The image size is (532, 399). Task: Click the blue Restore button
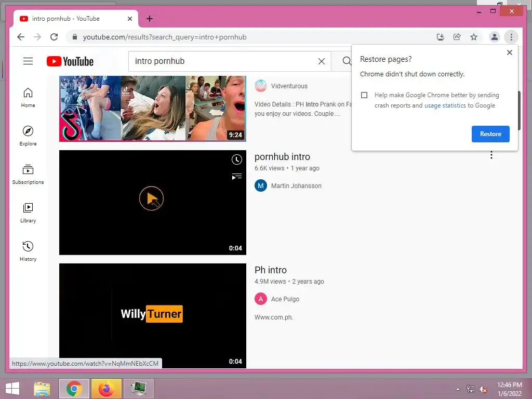[490, 134]
